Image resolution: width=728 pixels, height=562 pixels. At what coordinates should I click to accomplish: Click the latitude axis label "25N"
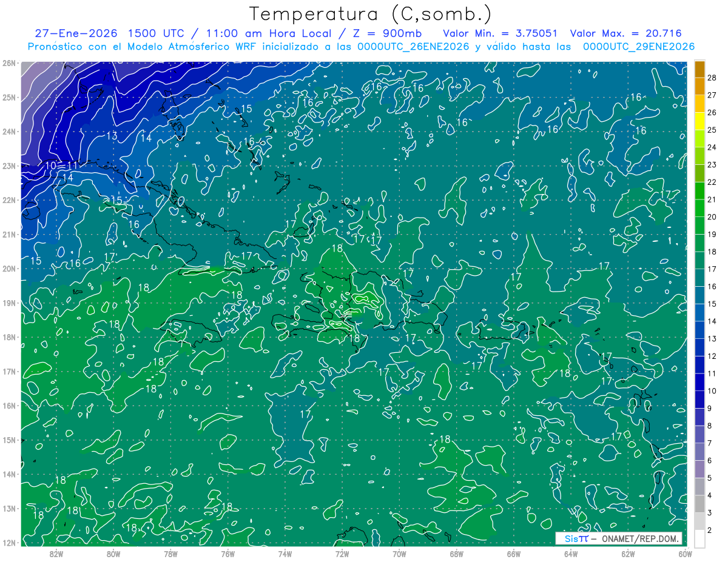coord(8,97)
